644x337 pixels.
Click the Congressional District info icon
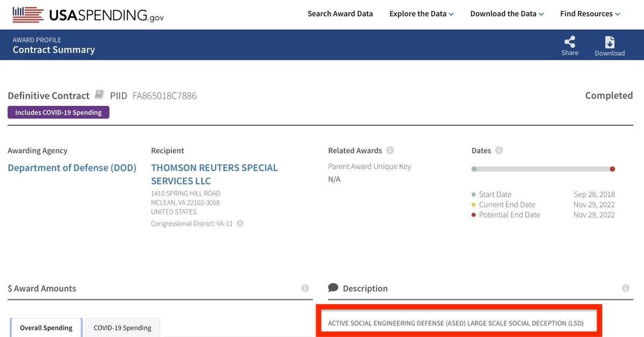pos(240,224)
